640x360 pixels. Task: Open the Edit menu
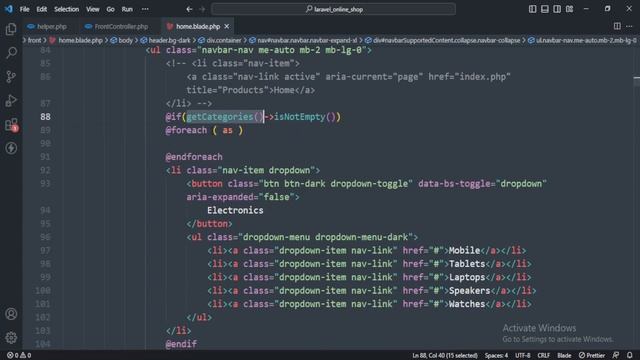point(41,9)
